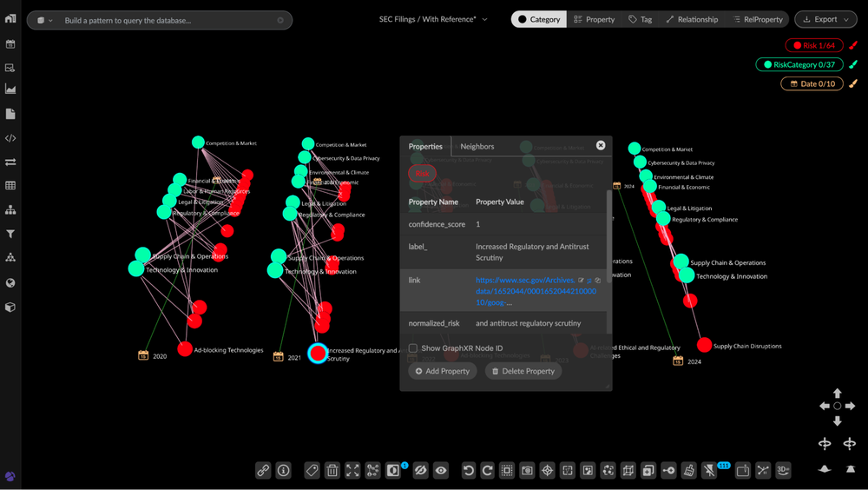Image resolution: width=868 pixels, height=490 pixels.
Task: Click the center-to-target crosshair icon
Action: pyautogui.click(x=547, y=470)
